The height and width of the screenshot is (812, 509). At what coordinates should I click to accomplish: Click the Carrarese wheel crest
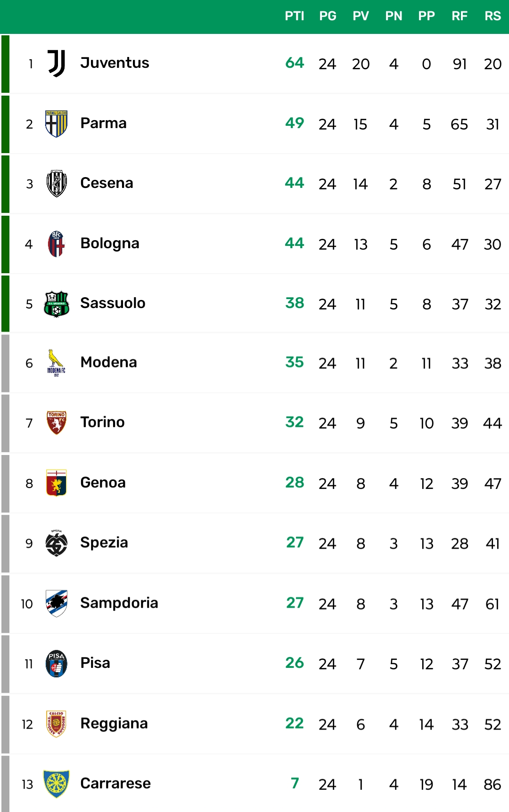(57, 784)
